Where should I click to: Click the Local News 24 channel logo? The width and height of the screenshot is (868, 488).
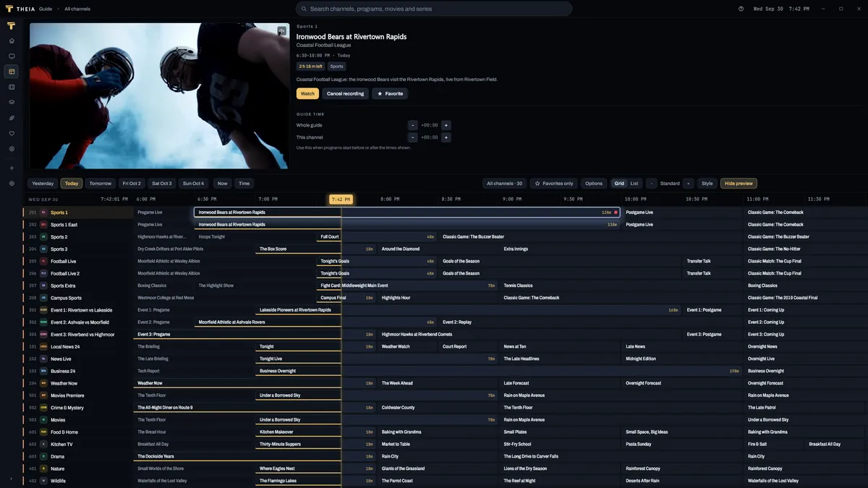[x=43, y=346]
